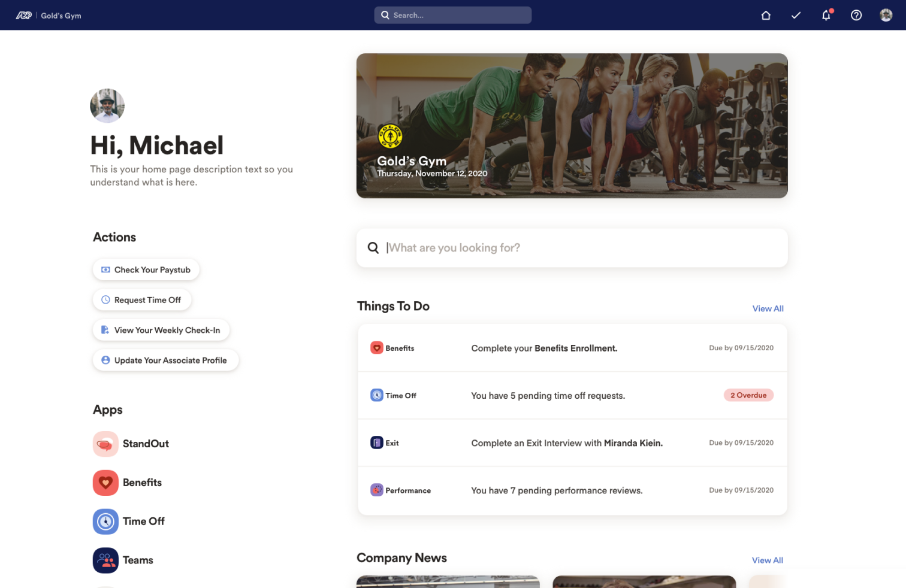Click the '2 Overdue' badge

pyautogui.click(x=748, y=395)
